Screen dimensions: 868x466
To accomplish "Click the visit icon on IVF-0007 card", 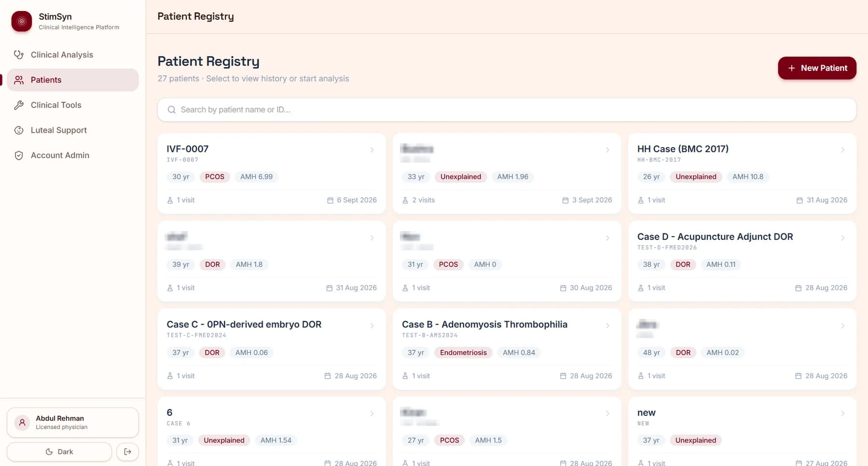I will click(170, 200).
